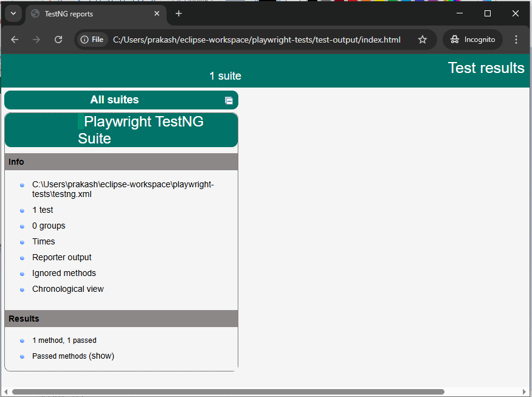Click the Incognito profile button

[x=473, y=40]
